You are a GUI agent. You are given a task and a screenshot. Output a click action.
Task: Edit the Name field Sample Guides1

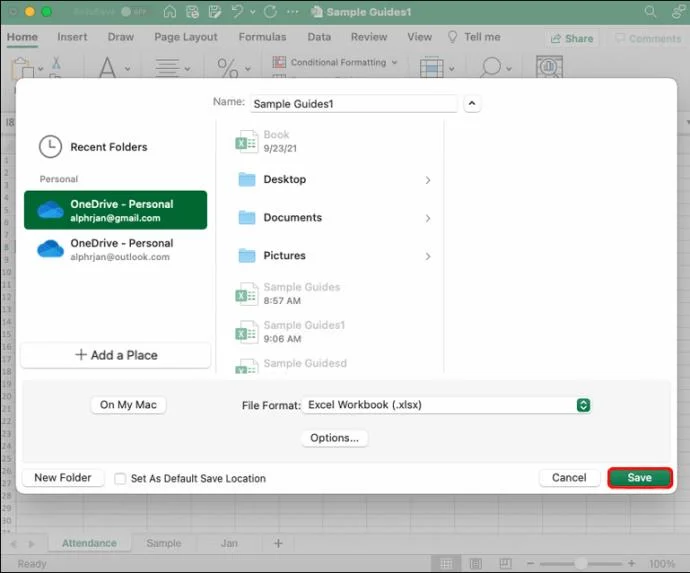tap(354, 104)
